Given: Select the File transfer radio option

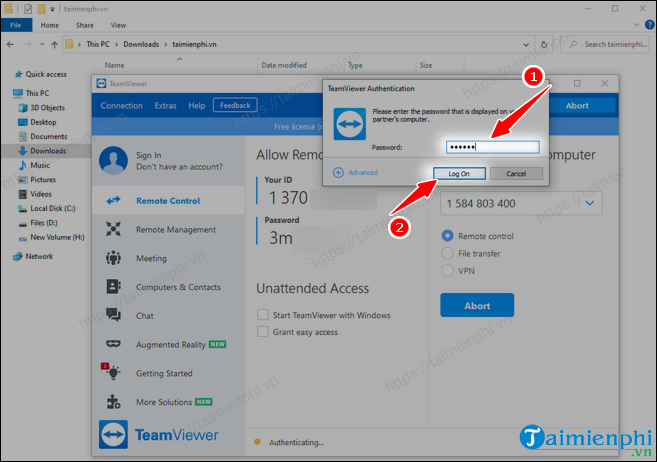Looking at the screenshot, I should pos(447,253).
